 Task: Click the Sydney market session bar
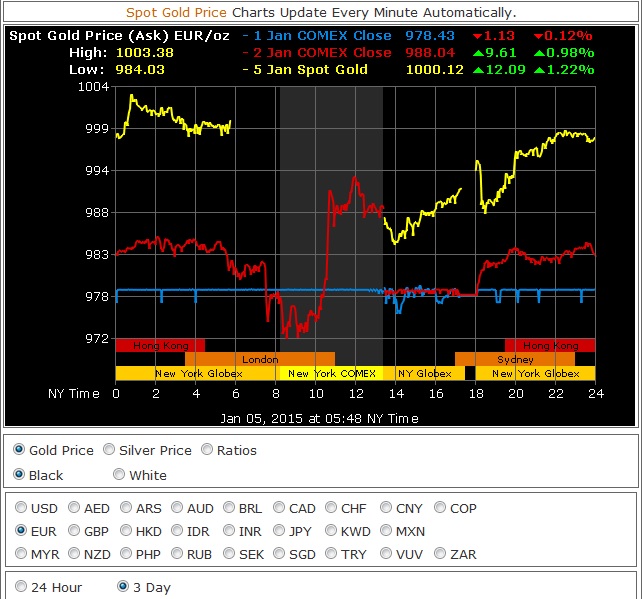pos(515,359)
